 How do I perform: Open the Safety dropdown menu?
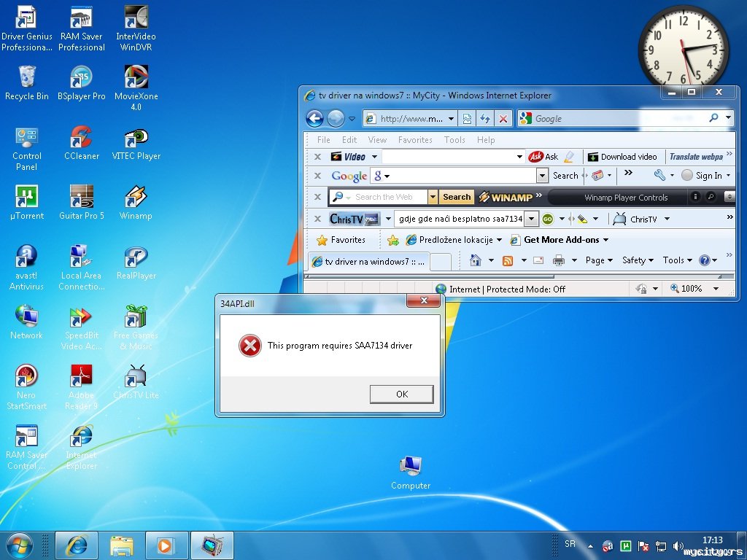[638, 260]
